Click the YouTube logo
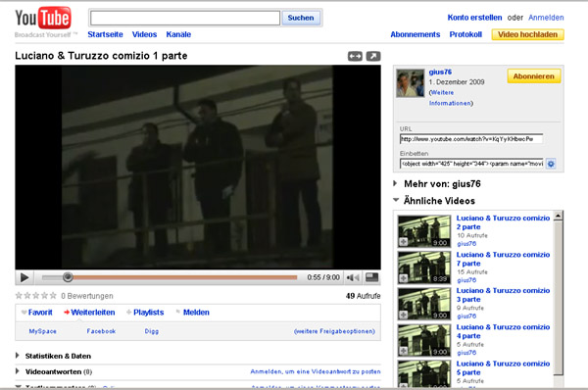This screenshot has width=588, height=390. 43,18
